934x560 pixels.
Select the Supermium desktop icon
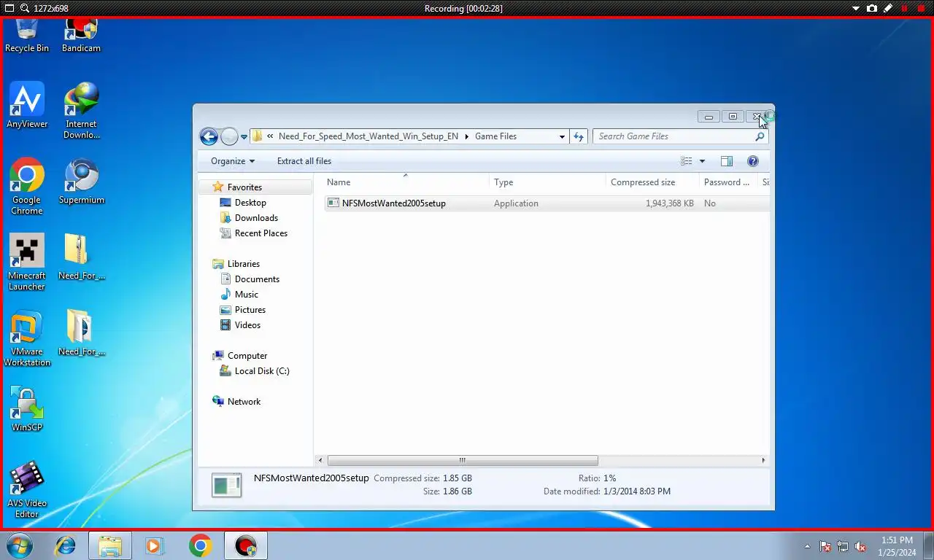point(82,182)
